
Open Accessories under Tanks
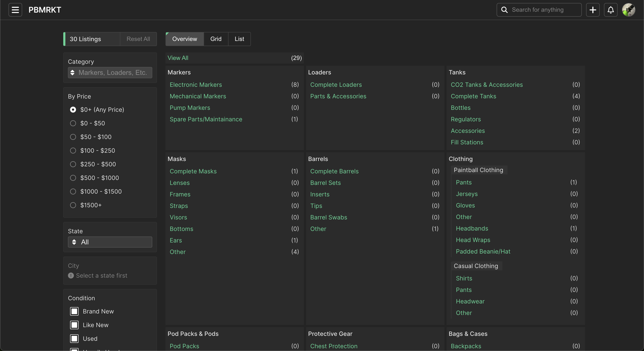468,131
